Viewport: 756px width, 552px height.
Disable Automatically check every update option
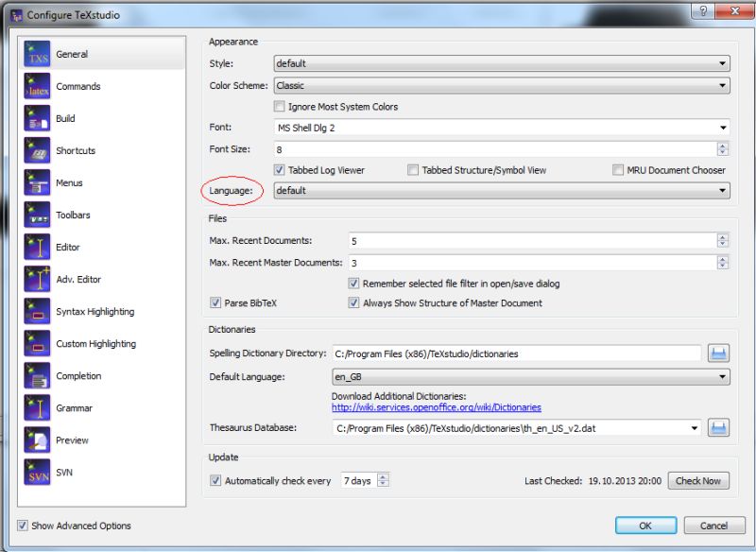[x=215, y=480]
